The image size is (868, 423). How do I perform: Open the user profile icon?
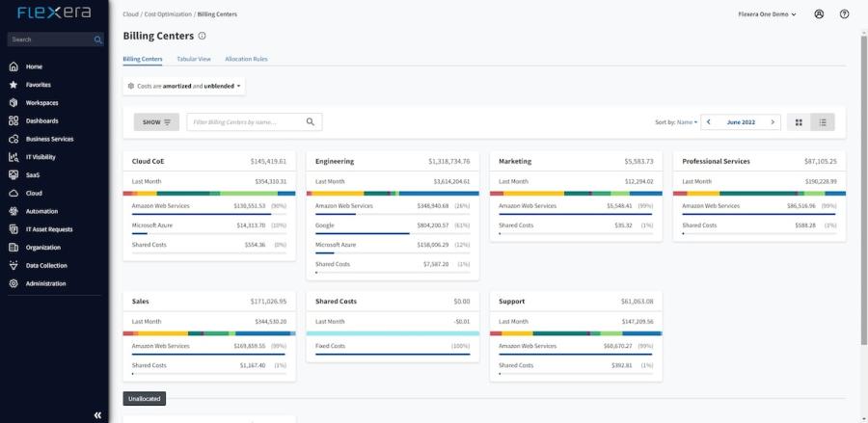pyautogui.click(x=819, y=14)
